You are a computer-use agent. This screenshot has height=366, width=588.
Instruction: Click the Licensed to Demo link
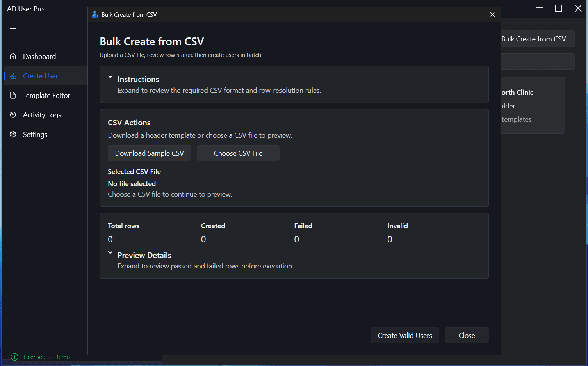[x=46, y=357]
